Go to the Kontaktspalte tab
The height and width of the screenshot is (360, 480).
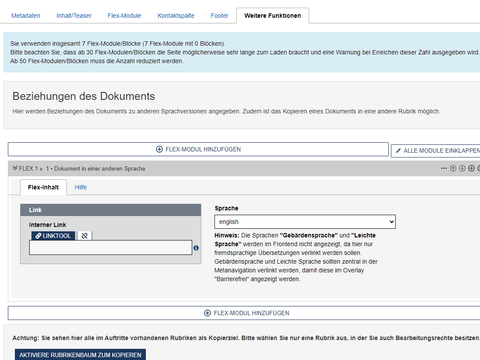tap(176, 16)
